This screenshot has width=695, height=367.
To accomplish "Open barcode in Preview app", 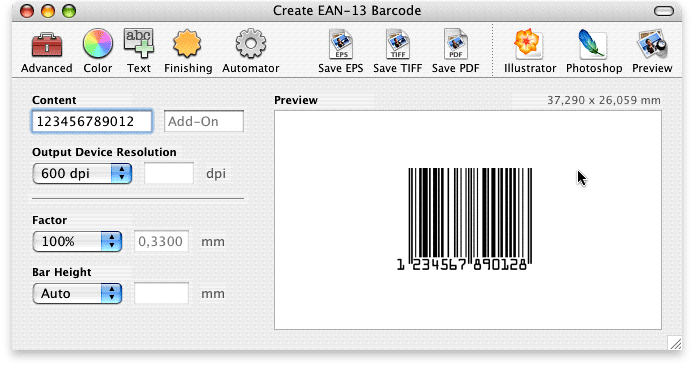I will tap(652, 51).
